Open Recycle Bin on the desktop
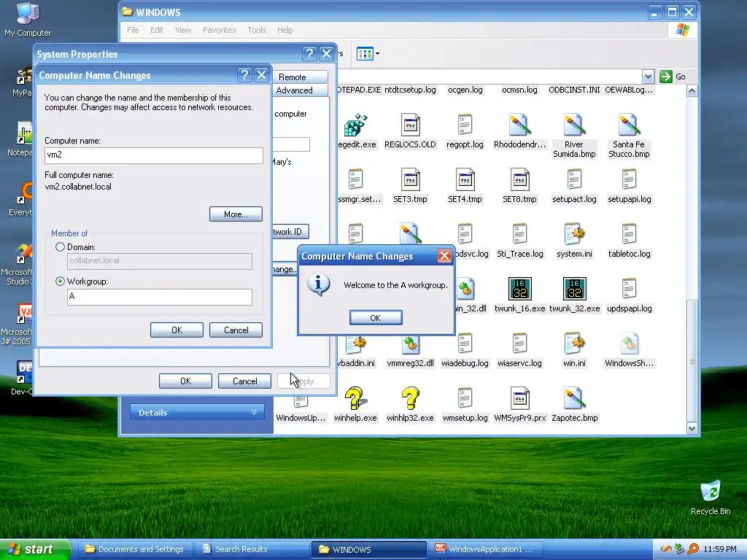 point(711,491)
